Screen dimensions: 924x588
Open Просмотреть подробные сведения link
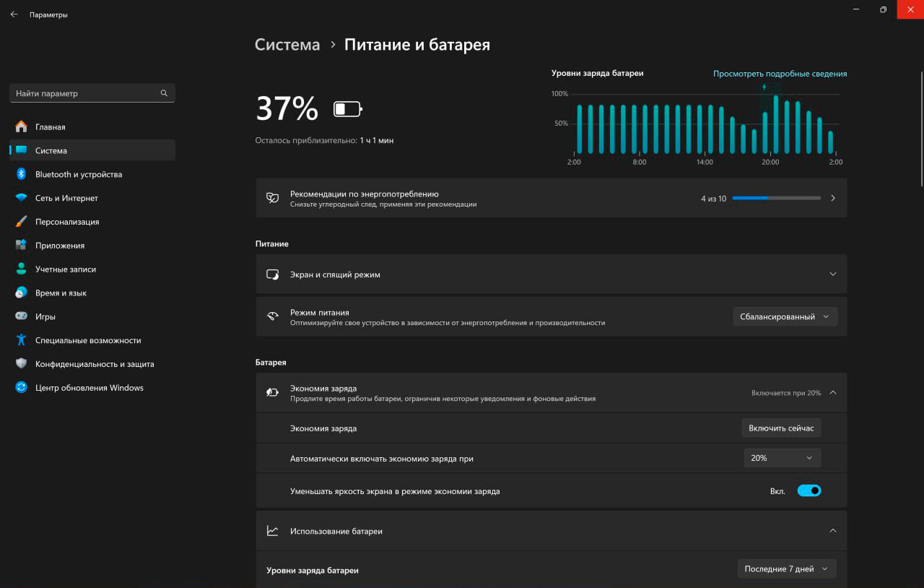(x=780, y=74)
